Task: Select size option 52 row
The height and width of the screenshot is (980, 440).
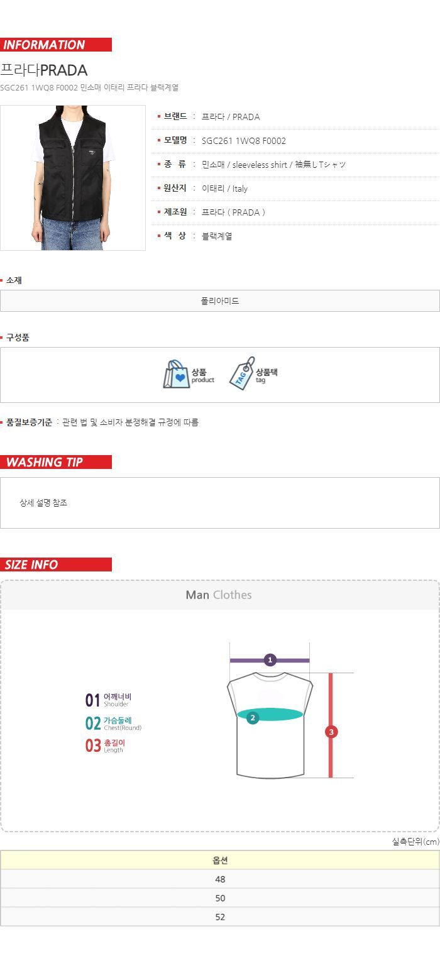Action: point(220,917)
